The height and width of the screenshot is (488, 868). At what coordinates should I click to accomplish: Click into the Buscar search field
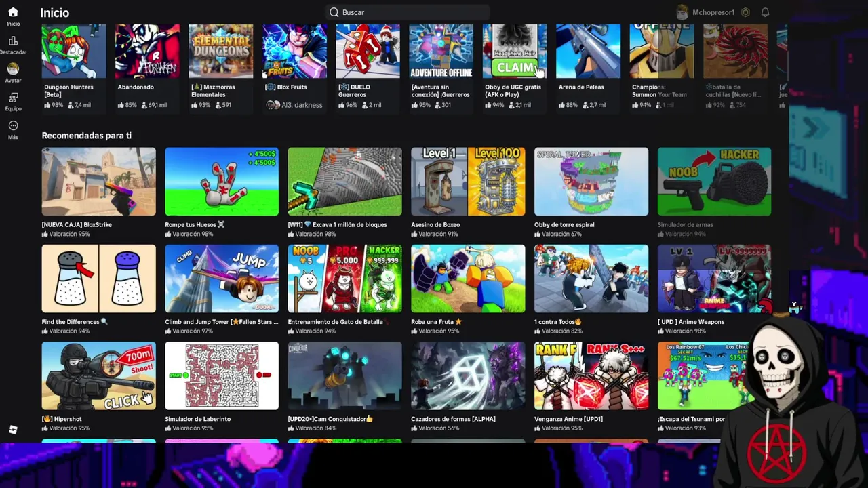point(408,12)
